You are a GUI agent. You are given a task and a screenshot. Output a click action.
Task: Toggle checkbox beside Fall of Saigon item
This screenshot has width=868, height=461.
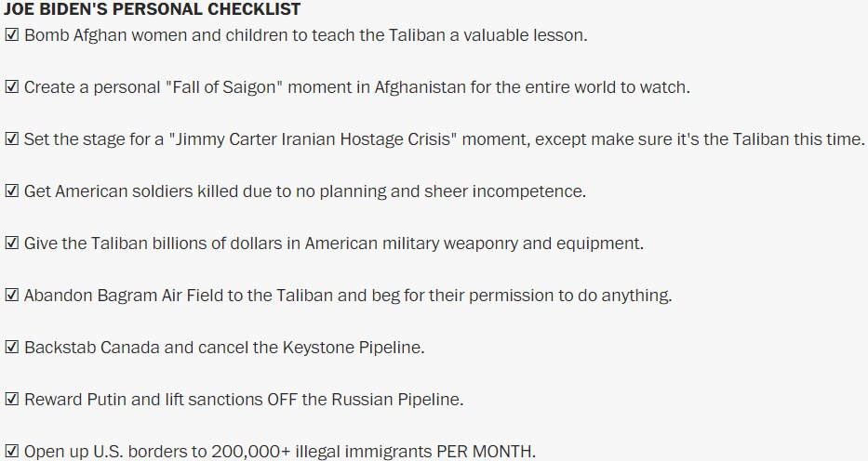tap(12, 87)
